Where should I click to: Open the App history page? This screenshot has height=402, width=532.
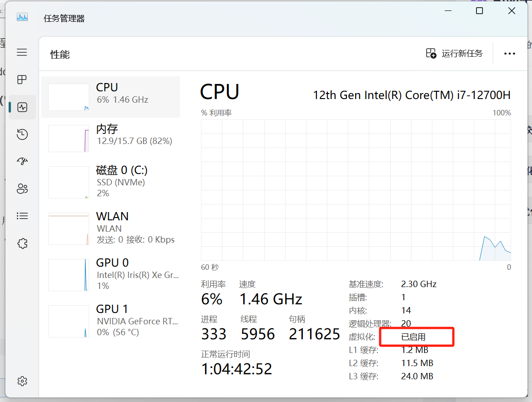tap(22, 134)
